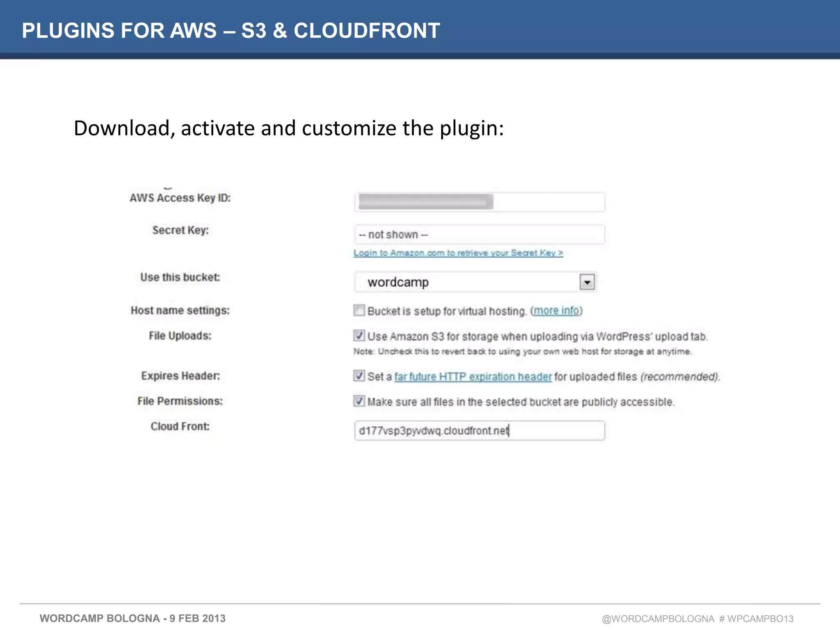Open the 'more info' link for host name settings

(556, 310)
